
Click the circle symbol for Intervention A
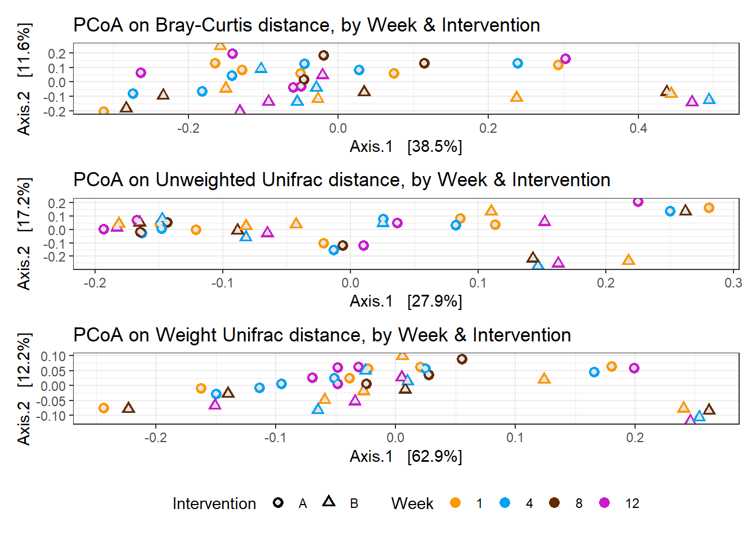(278, 503)
